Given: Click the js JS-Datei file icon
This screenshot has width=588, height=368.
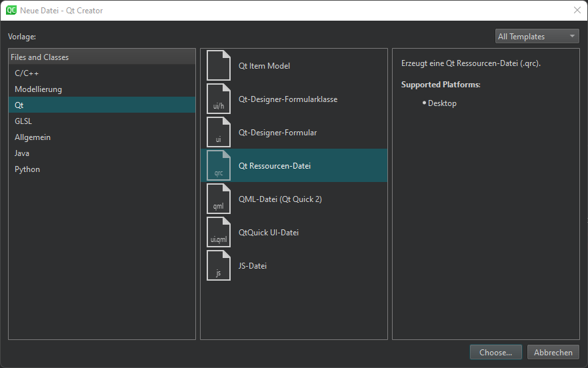Looking at the screenshot, I should click(219, 265).
